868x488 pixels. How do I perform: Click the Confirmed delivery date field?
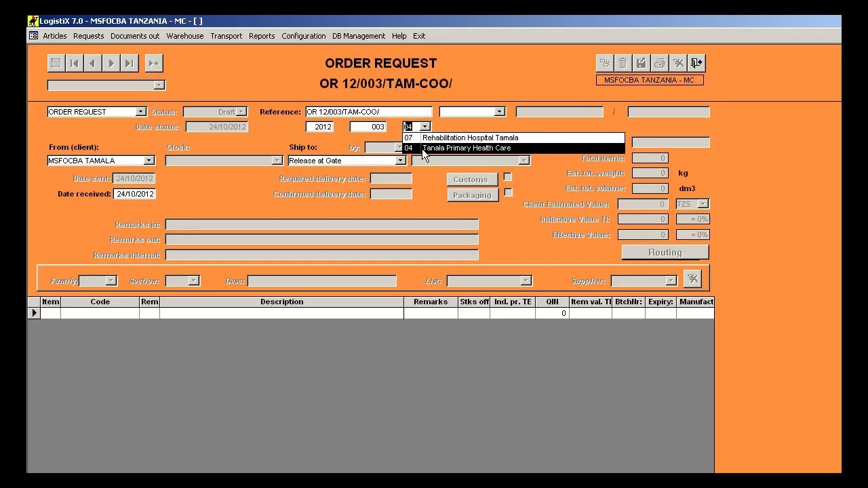tap(391, 194)
